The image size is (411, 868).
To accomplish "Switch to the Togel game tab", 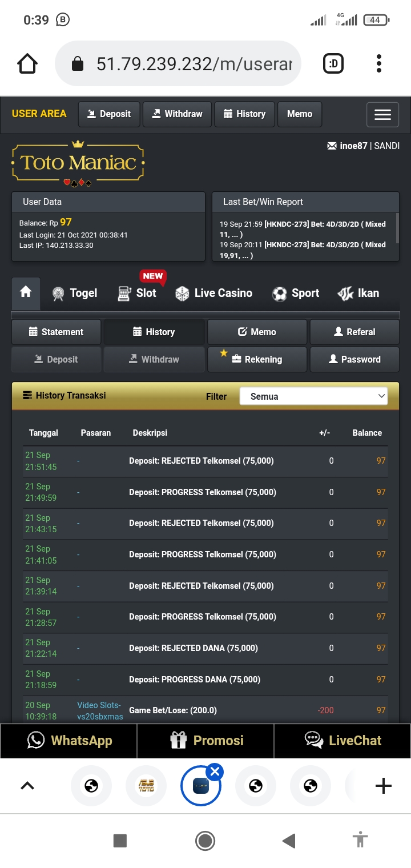I will pos(75,294).
